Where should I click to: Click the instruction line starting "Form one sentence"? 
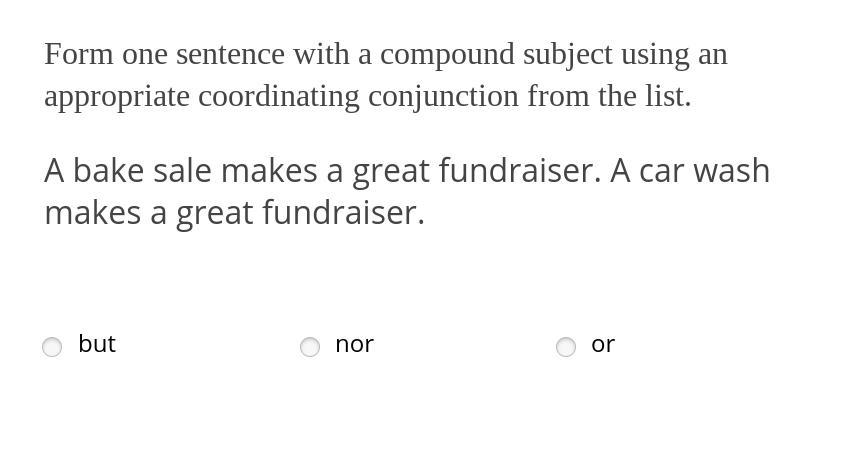click(x=386, y=55)
